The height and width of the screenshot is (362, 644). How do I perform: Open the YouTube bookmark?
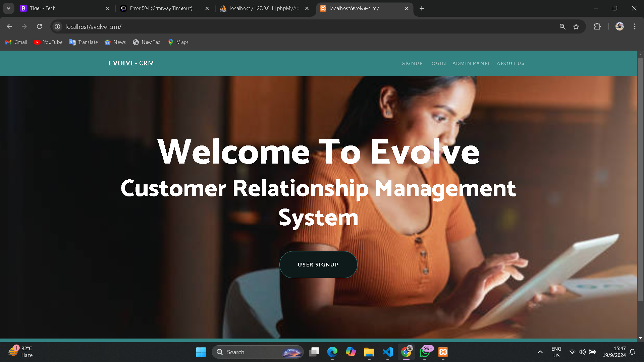[x=48, y=42]
